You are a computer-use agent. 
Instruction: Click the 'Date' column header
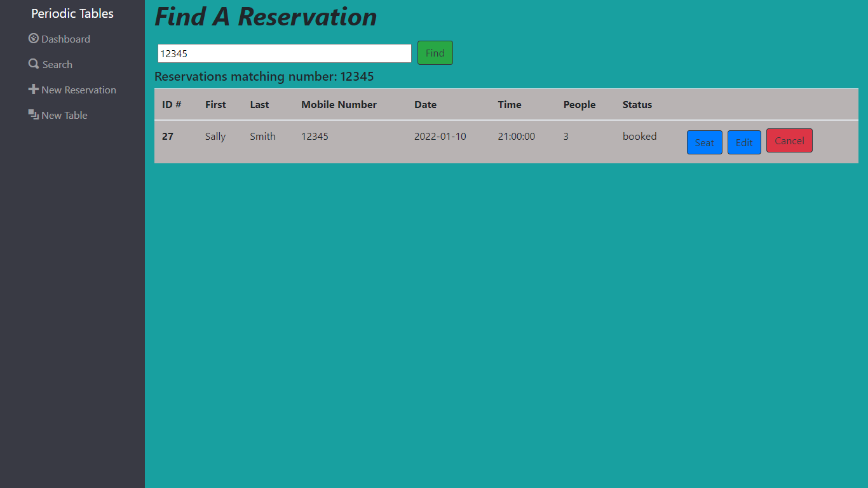(x=425, y=105)
